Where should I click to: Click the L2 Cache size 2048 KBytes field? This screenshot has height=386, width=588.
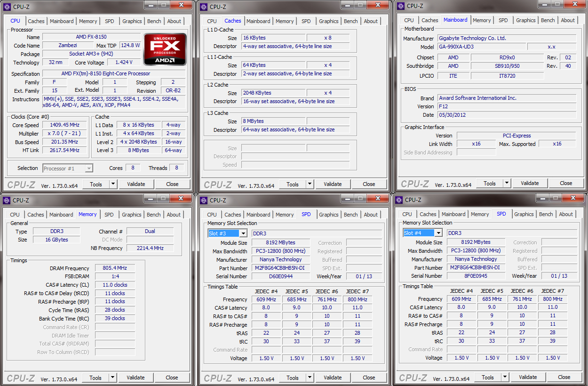click(274, 93)
